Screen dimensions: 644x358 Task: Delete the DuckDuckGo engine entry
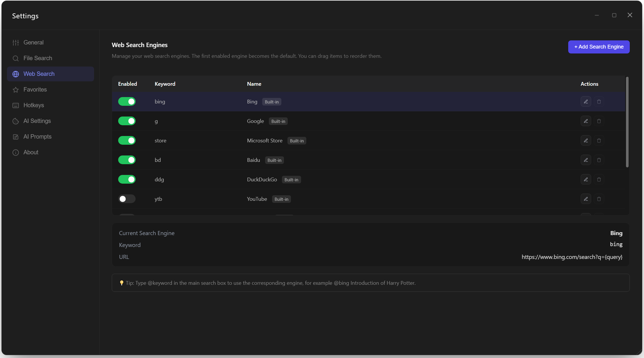599,179
